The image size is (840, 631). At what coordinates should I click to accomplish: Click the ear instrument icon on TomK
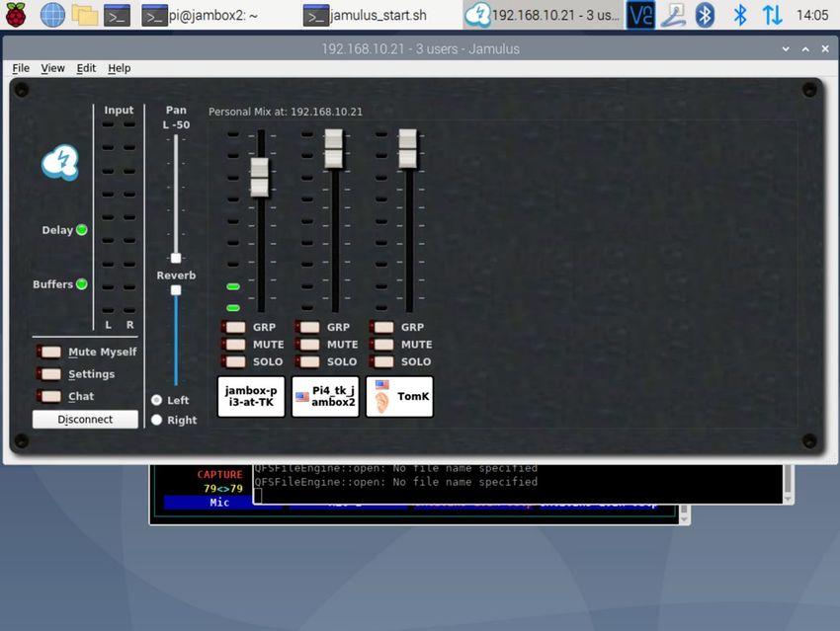pyautogui.click(x=381, y=403)
